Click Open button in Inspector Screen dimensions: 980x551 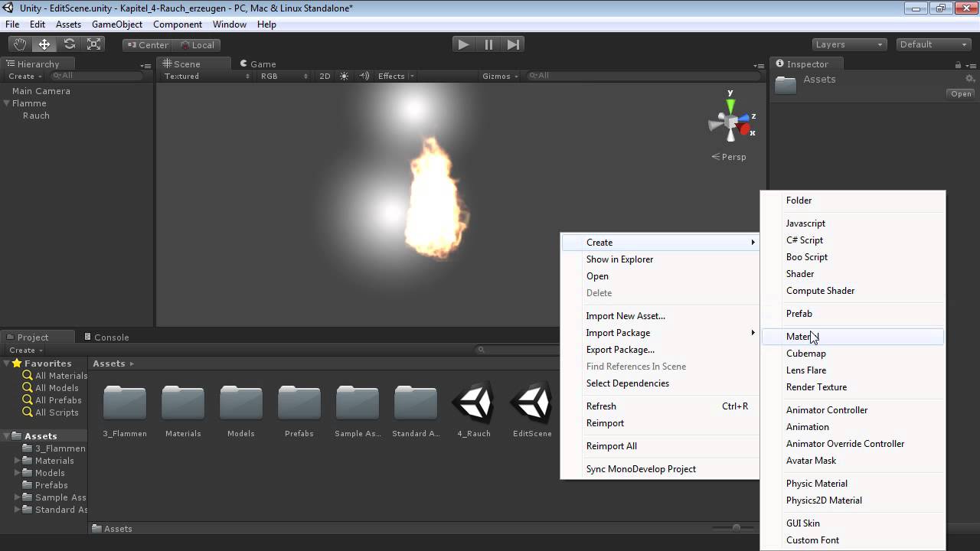(961, 94)
